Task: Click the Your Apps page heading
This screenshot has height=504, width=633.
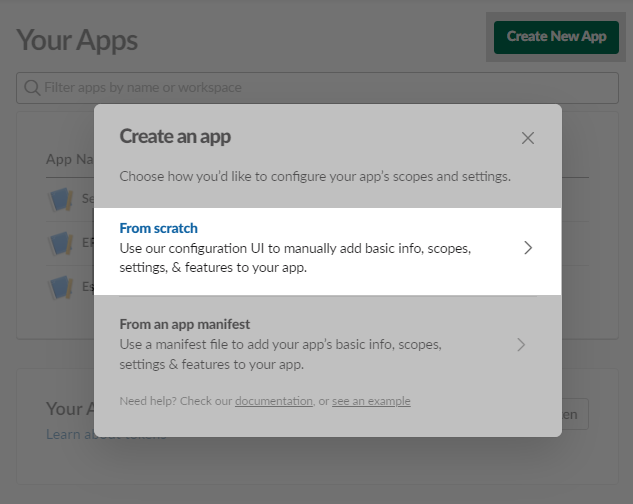Action: (x=77, y=41)
